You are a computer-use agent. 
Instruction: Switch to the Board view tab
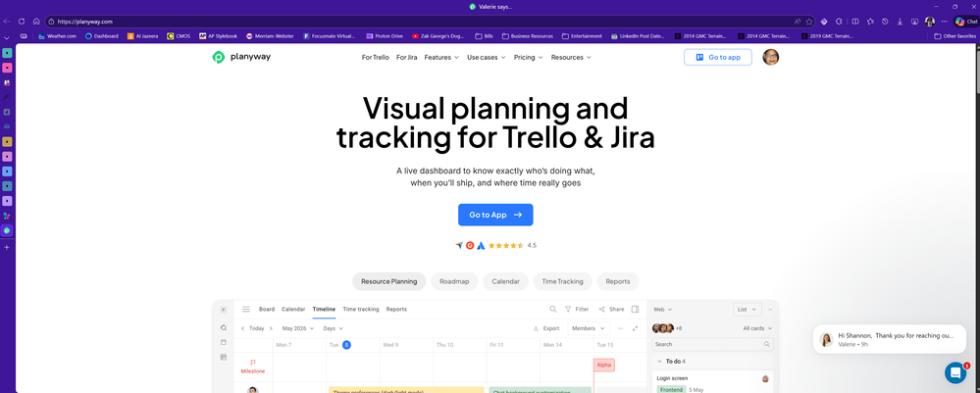point(267,310)
